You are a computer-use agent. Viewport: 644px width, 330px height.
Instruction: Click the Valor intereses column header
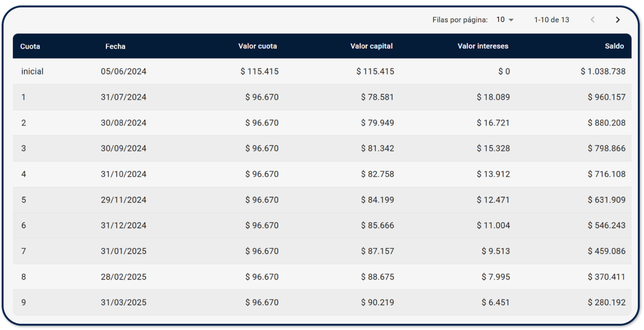(x=483, y=47)
